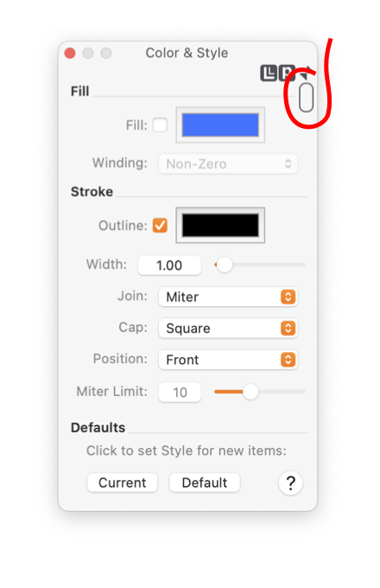This screenshot has height=588, width=380.
Task: Click the Default style button
Action: click(205, 483)
